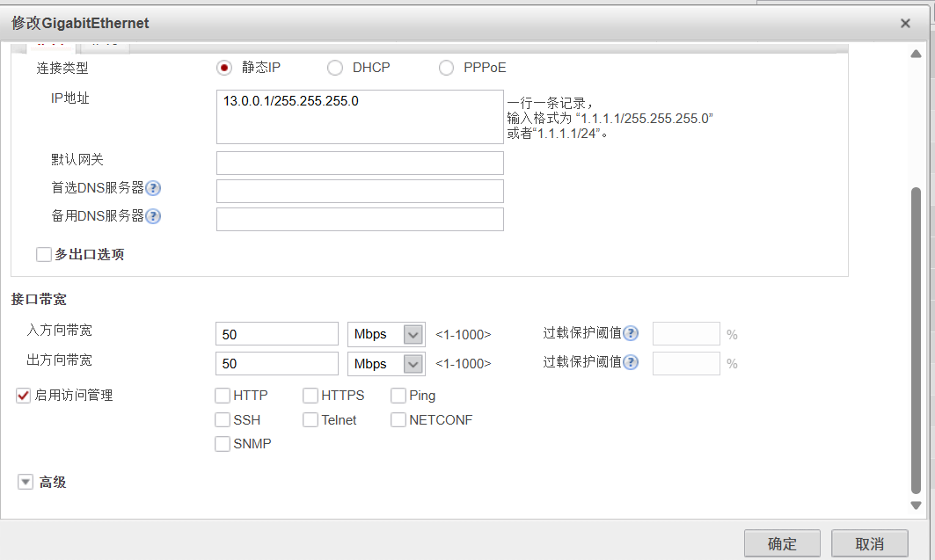Open 出方向带宽 Mbps unit dropdown
Screen dimensions: 935x560
tap(386, 364)
